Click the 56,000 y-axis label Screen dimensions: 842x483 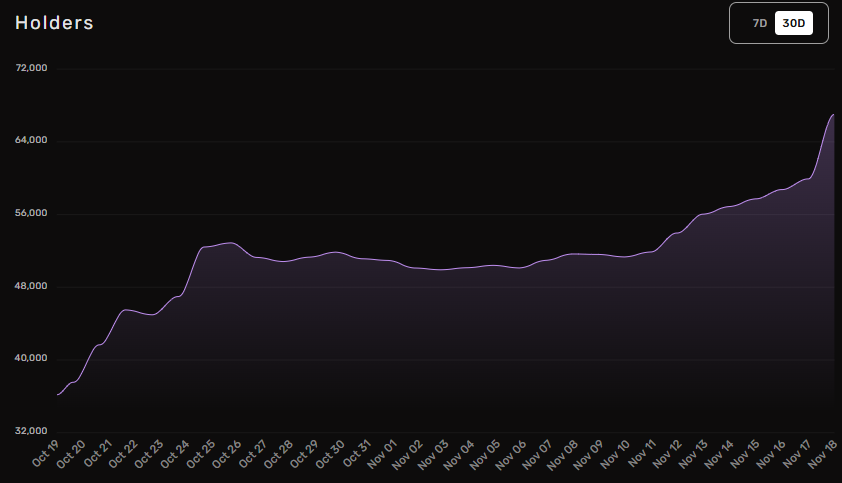[32, 214]
